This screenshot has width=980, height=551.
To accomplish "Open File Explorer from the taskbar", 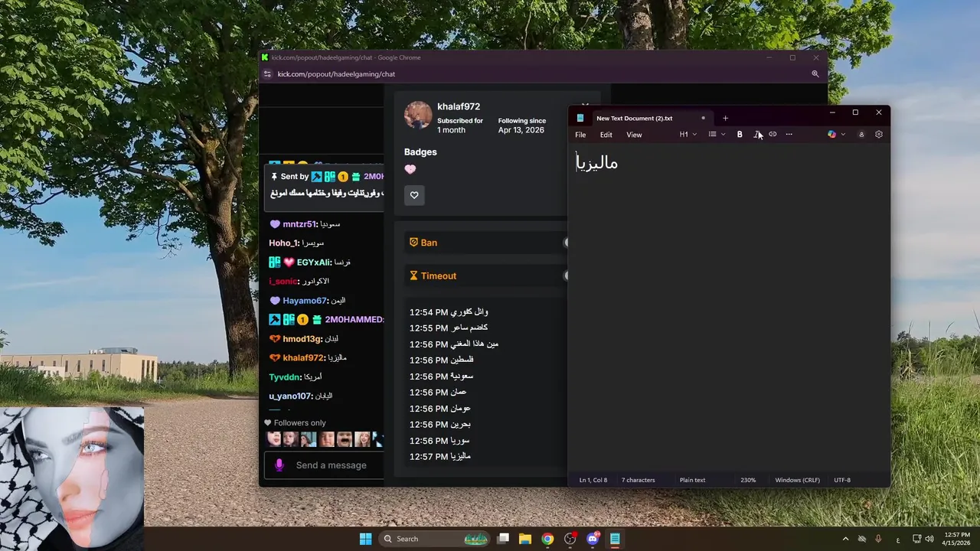I will 525,539.
